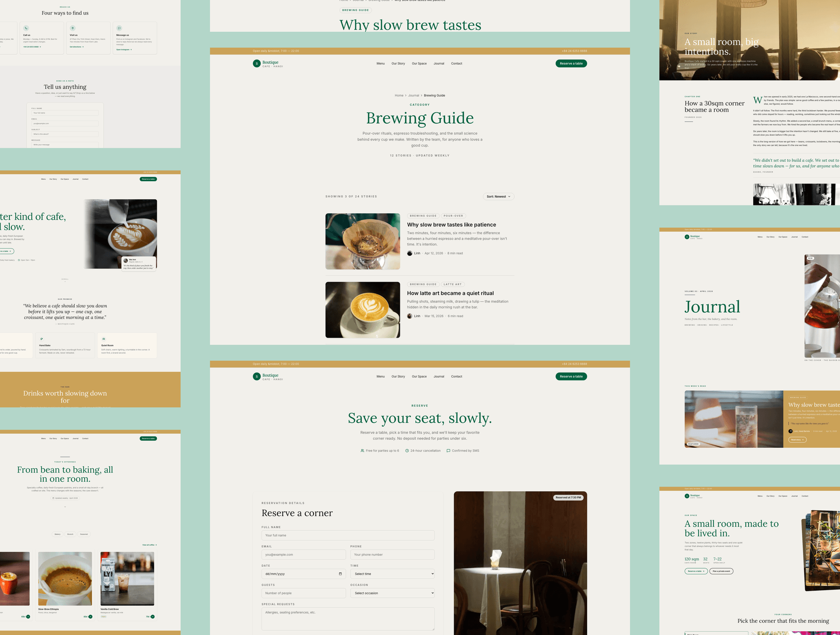Click the chat bubble icon on the Message us card
The image size is (840, 635).
pos(119,28)
